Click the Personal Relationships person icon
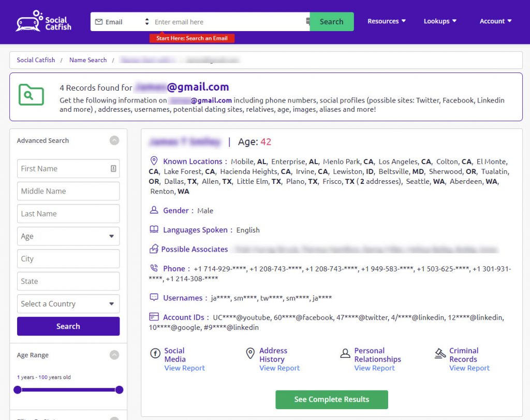530x420 pixels. (345, 353)
